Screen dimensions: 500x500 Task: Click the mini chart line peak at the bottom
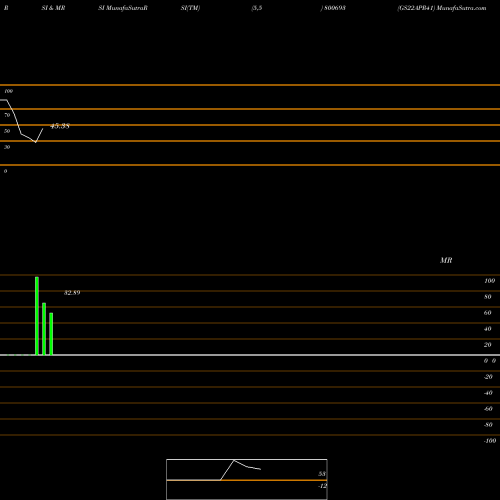(234, 460)
